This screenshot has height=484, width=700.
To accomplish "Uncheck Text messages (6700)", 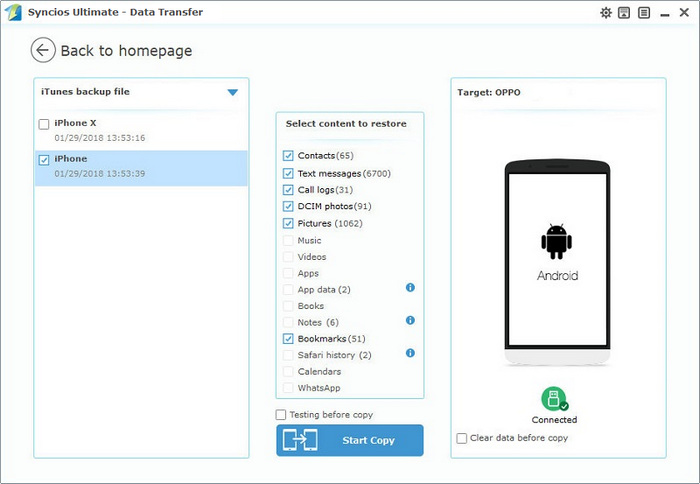I will tap(288, 173).
